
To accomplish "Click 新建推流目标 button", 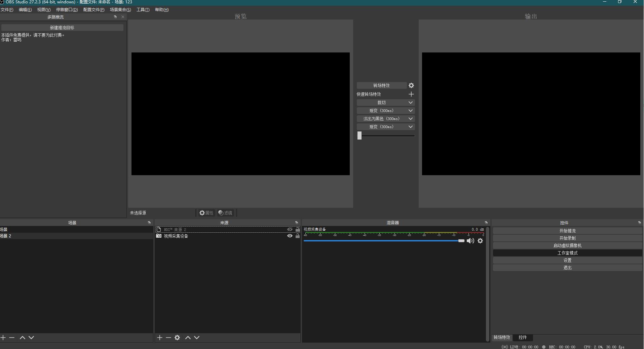I will point(62,28).
